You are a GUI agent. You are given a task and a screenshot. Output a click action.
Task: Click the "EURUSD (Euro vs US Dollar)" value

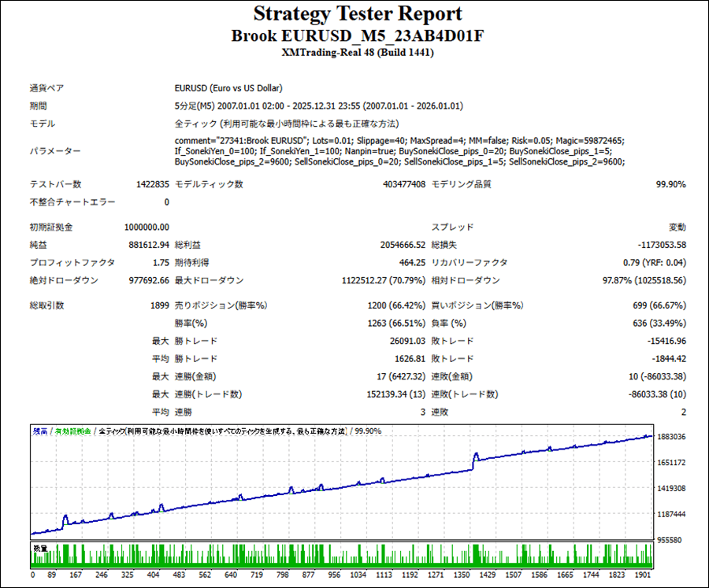coord(228,88)
